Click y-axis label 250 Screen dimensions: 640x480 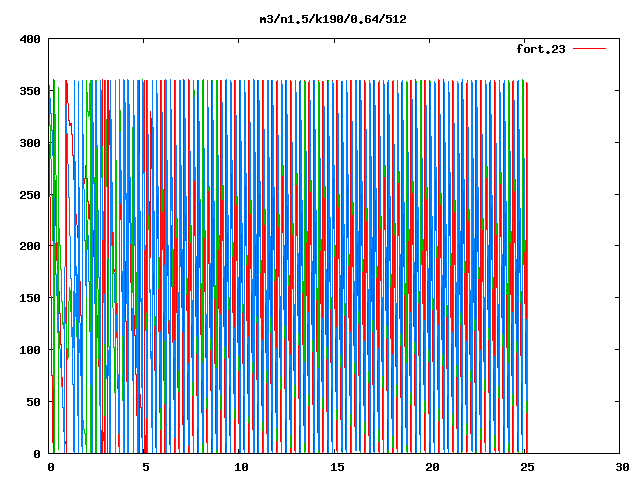click(30, 195)
